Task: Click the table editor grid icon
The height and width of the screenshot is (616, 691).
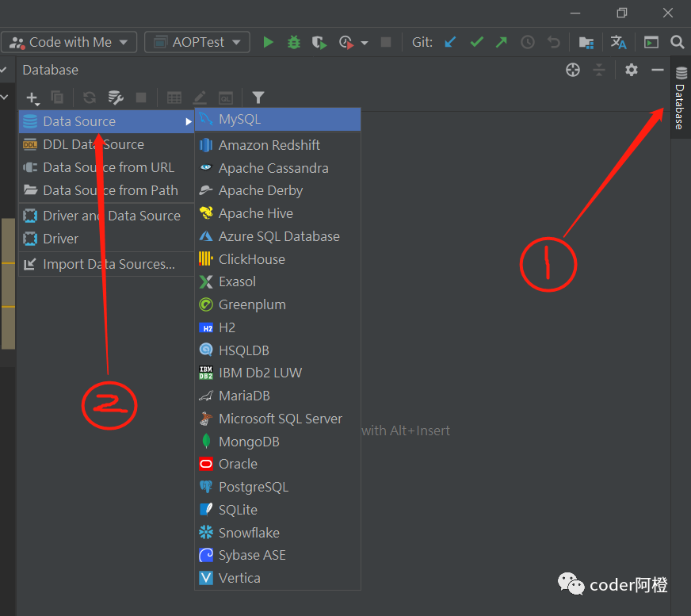Action: tap(174, 98)
